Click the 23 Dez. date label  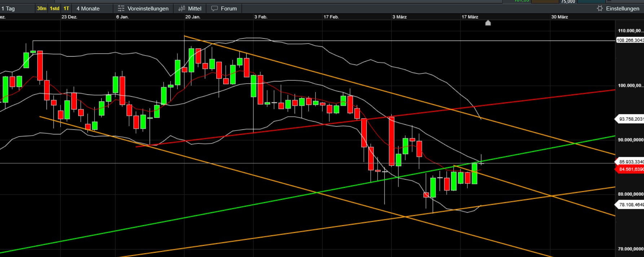[69, 17]
